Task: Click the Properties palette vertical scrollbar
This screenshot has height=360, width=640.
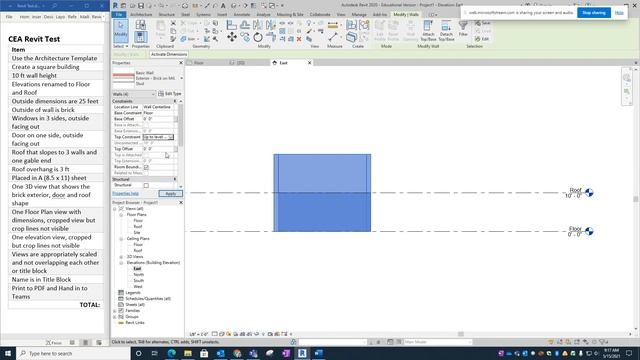Action: tap(180, 125)
